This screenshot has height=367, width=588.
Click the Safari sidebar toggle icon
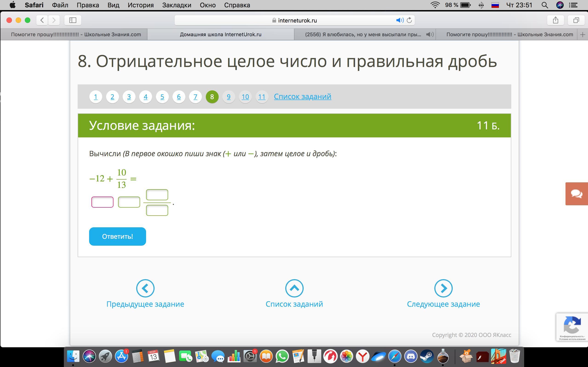(73, 20)
